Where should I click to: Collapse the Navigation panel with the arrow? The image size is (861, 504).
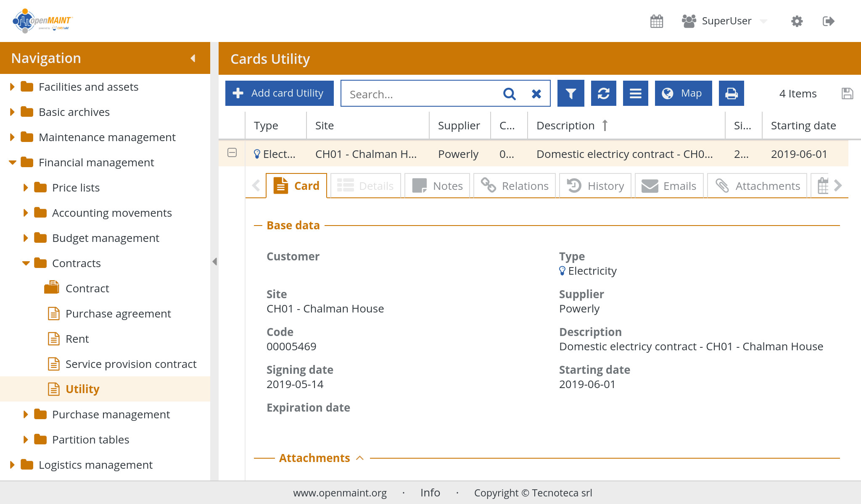click(x=193, y=58)
